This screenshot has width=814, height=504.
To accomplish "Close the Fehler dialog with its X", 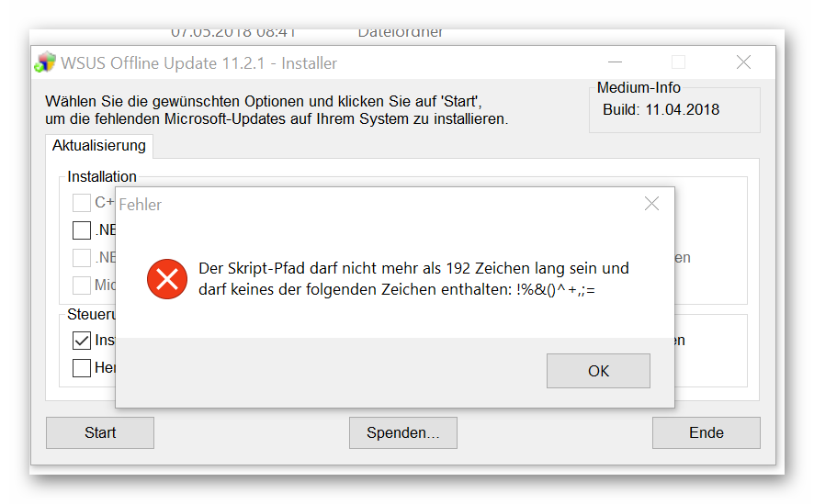I will [651, 204].
